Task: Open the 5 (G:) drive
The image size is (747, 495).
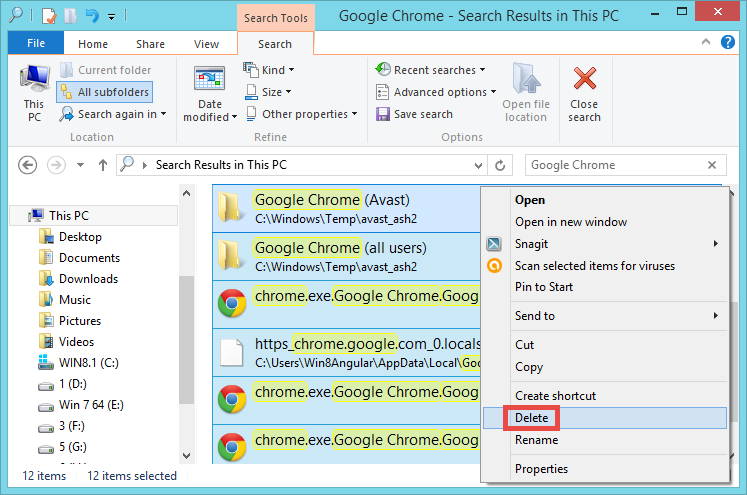Action: [x=63, y=446]
